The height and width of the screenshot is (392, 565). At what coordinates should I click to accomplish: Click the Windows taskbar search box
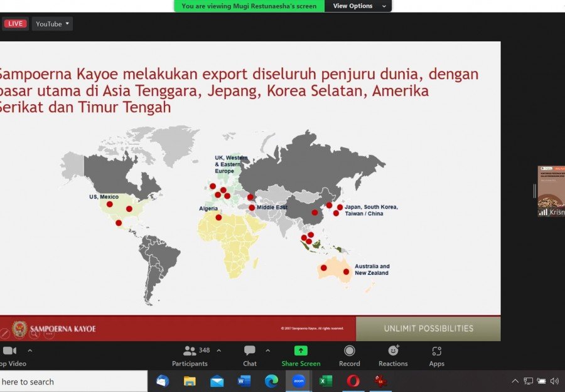click(x=73, y=381)
